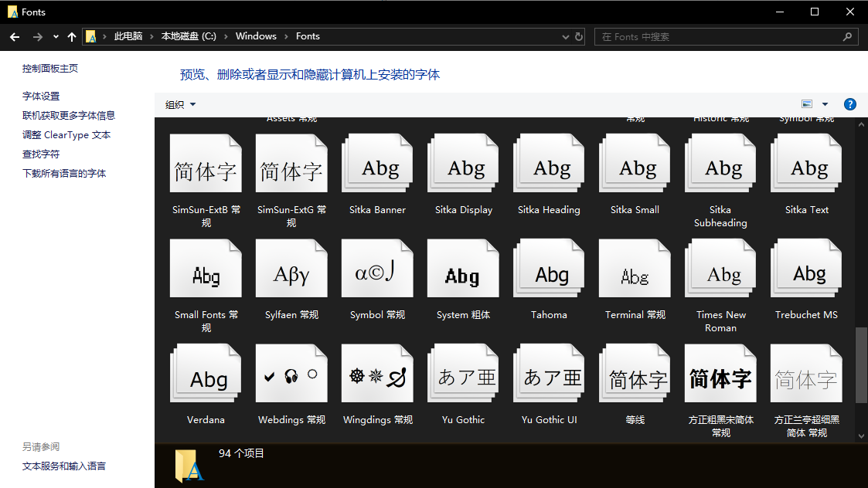Viewport: 868px width, 488px height.
Task: Select the SimSun-ExtB font icon
Action: click(x=206, y=163)
